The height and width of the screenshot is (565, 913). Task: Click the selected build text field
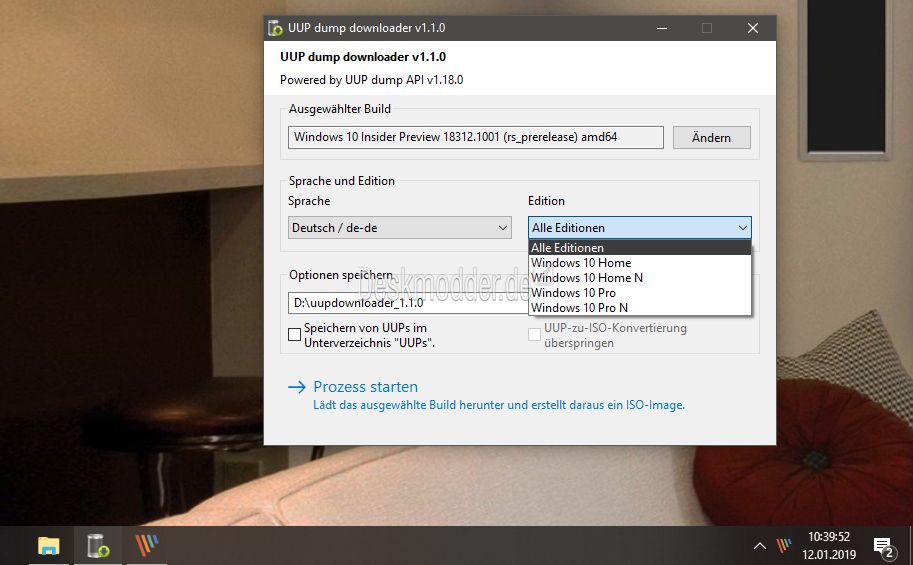pyautogui.click(x=476, y=137)
